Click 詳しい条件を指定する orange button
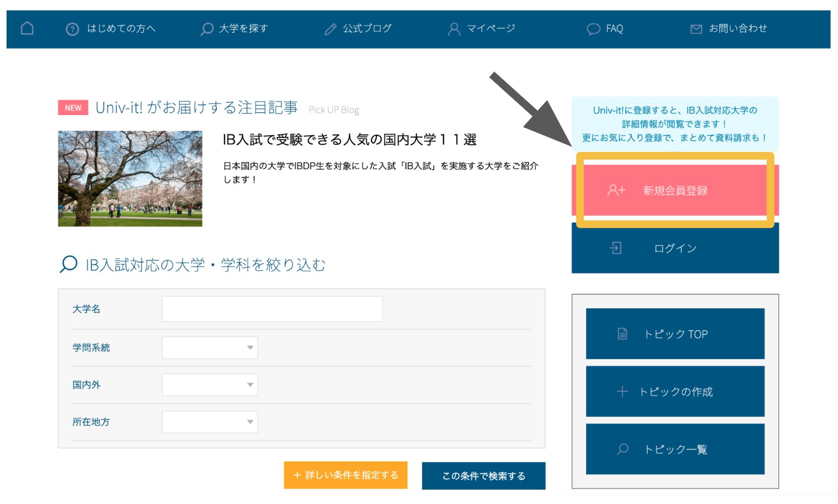This screenshot has height=504, width=838. [346, 475]
